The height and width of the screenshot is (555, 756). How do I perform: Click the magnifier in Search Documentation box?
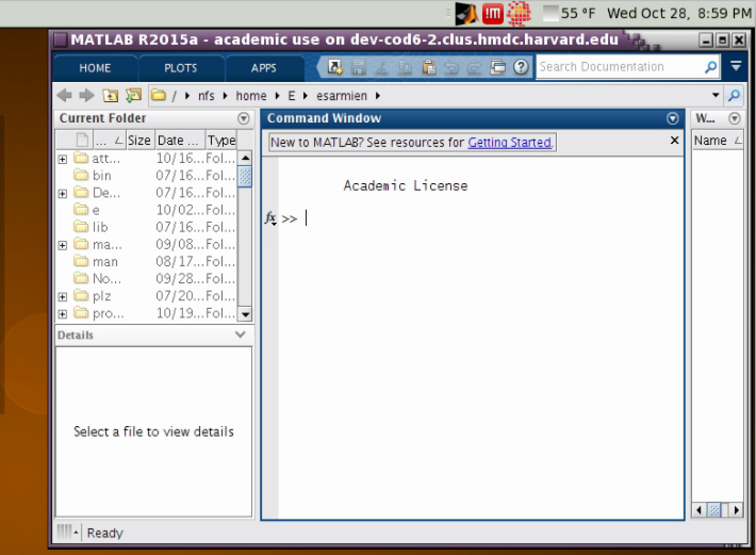click(711, 67)
